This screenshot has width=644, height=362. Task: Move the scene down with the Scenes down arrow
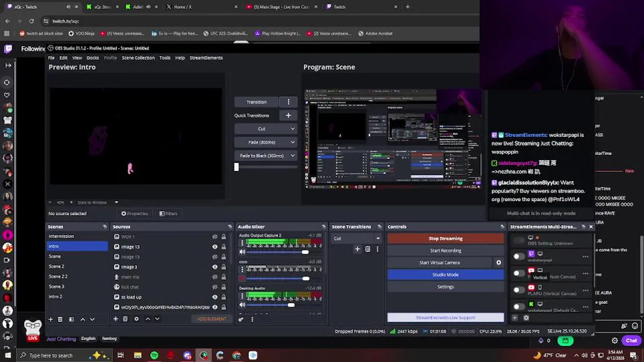(x=92, y=319)
